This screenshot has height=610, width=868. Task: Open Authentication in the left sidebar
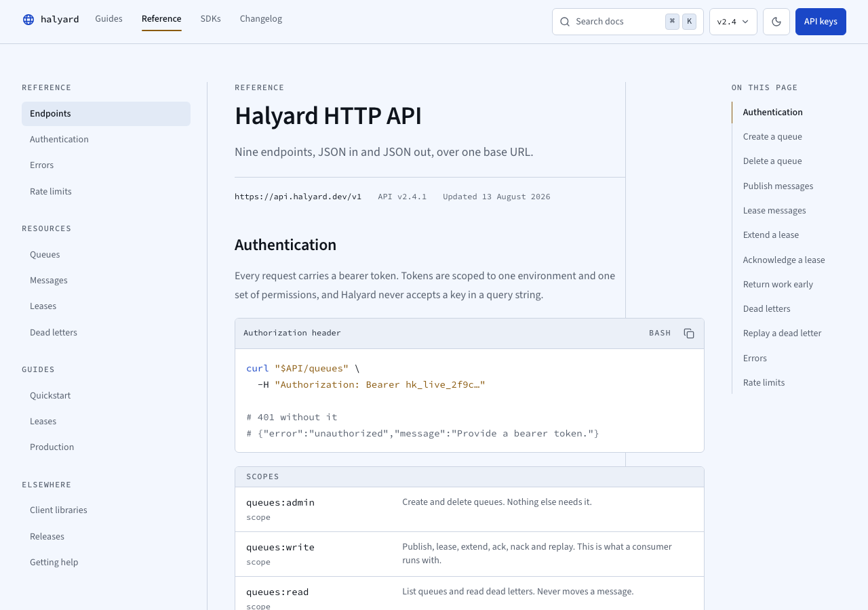(106, 140)
